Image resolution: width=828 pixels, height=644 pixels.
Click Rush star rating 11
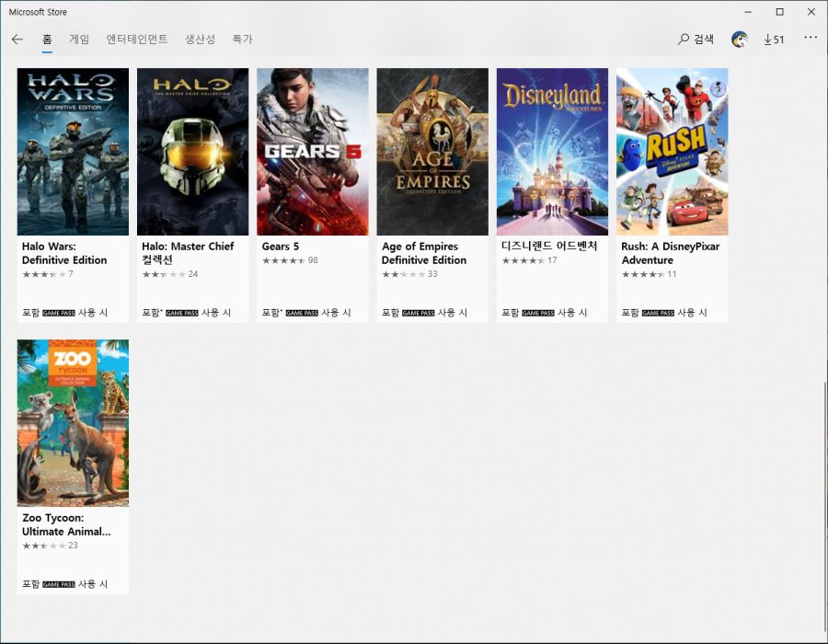coord(649,274)
